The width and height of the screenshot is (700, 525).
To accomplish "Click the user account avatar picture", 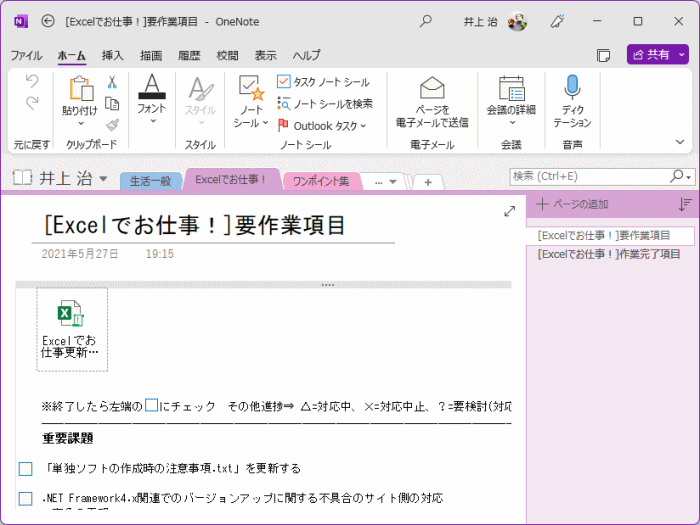I will [517, 21].
